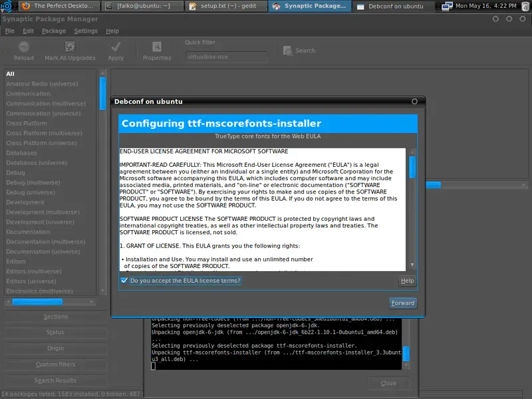Open the Package menu
The image size is (532, 399).
click(x=54, y=31)
